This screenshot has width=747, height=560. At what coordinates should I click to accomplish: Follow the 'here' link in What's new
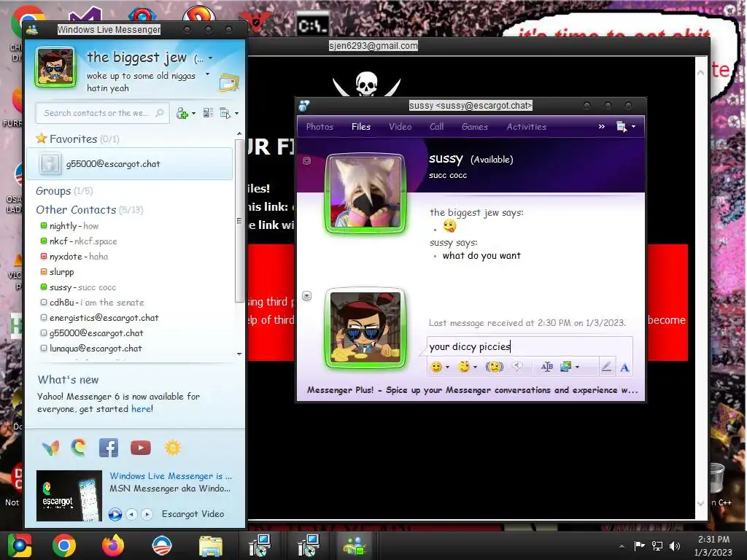[141, 409]
